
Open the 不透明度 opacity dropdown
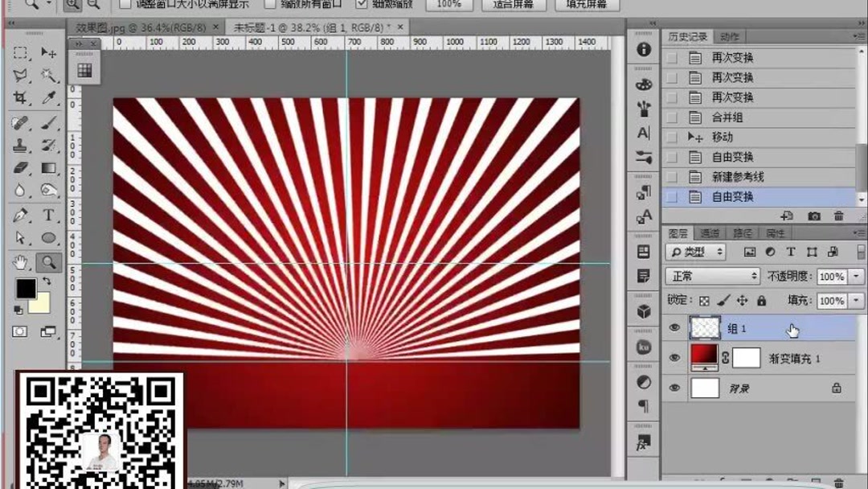(856, 275)
